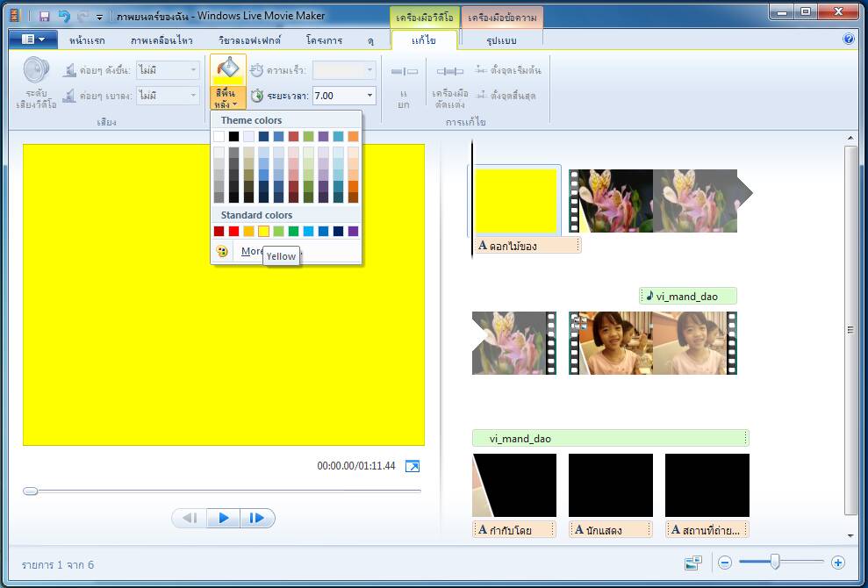
Task: Click the thumbnail size change icon
Action: [x=693, y=563]
